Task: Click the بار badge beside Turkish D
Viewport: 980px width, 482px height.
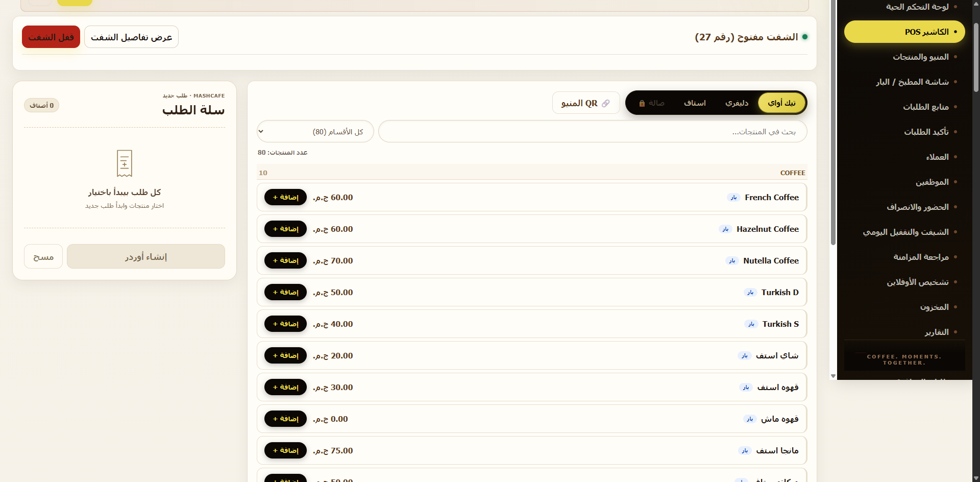Action: click(750, 293)
